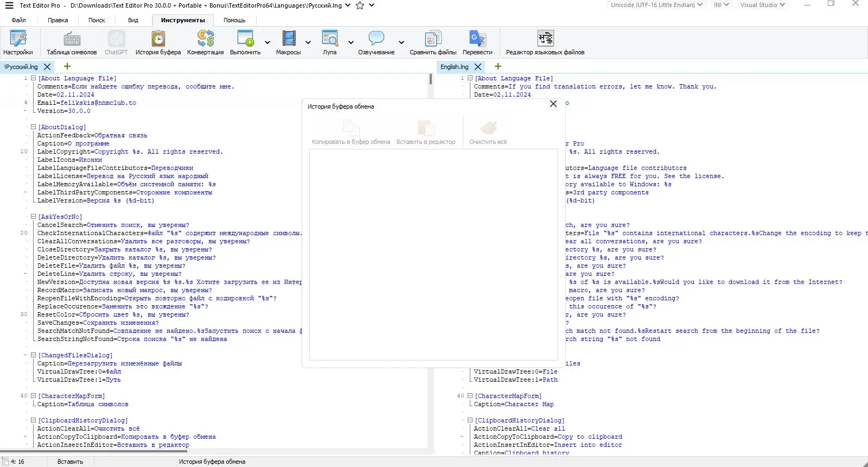Collapse the [AboutDialog] section fold
Screen dimensions: 868x467
pyautogui.click(x=33, y=127)
